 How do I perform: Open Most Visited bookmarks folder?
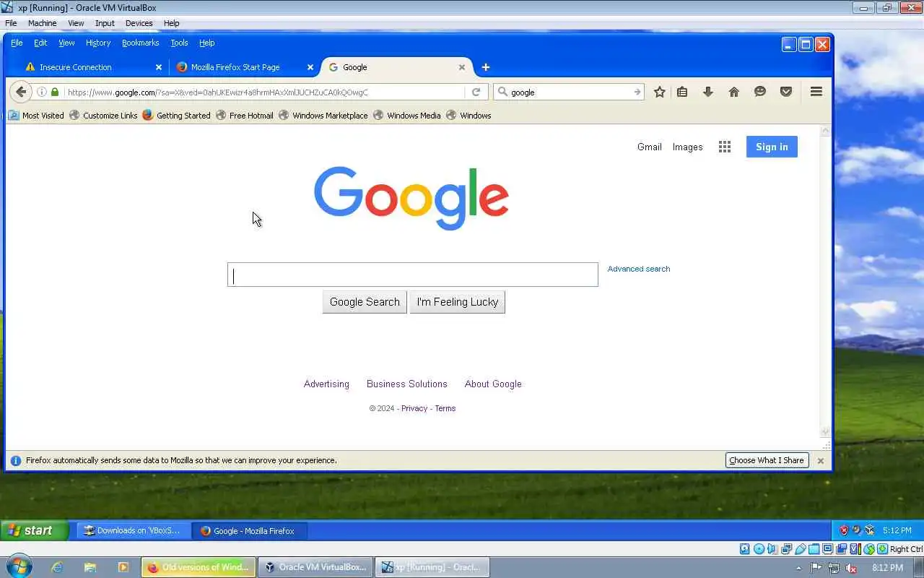[36, 116]
